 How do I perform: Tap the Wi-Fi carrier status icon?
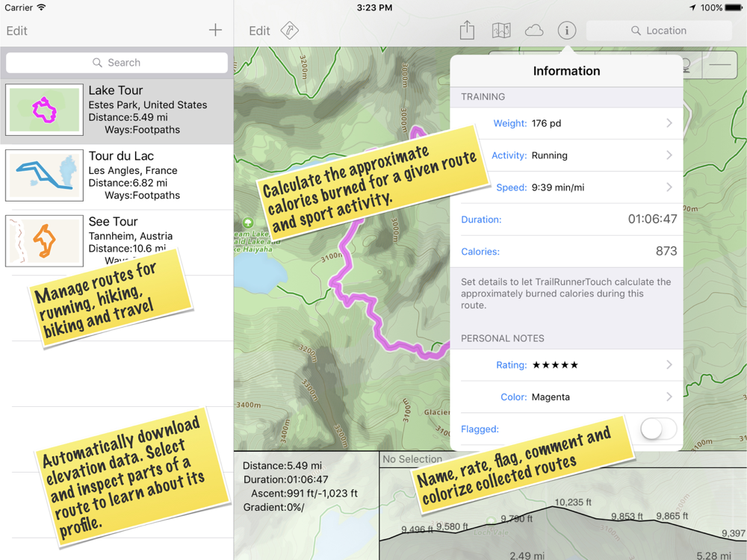pos(41,7)
